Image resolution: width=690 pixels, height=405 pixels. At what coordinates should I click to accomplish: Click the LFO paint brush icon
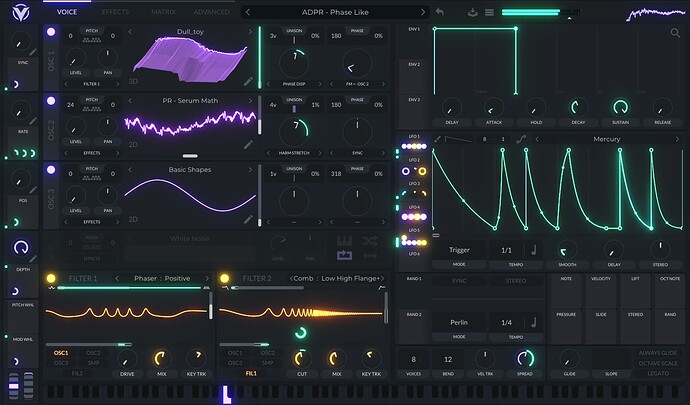pos(437,139)
